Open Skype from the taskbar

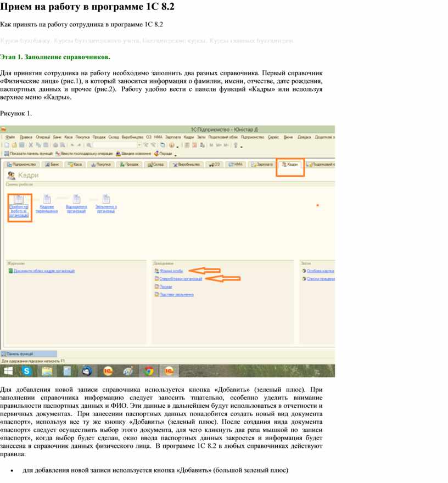[x=27, y=371]
